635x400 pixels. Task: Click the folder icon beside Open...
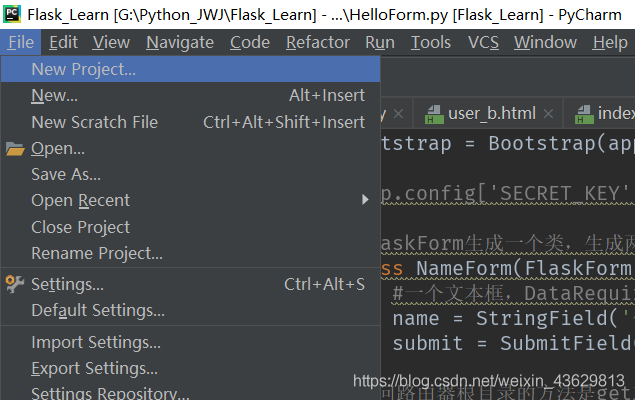click(15, 149)
